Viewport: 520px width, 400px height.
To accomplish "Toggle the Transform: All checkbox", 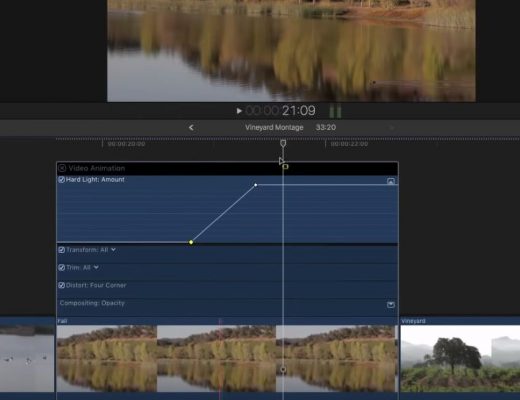I will [x=61, y=250].
